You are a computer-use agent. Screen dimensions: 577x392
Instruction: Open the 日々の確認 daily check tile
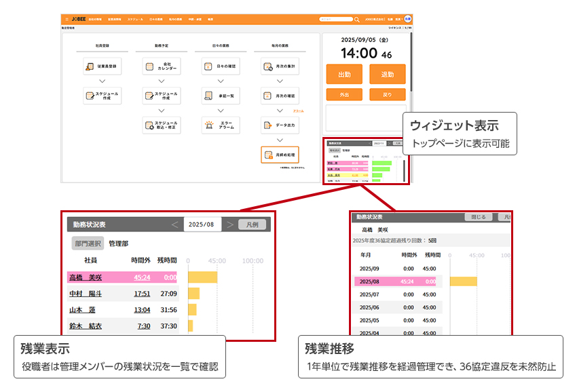tap(221, 66)
